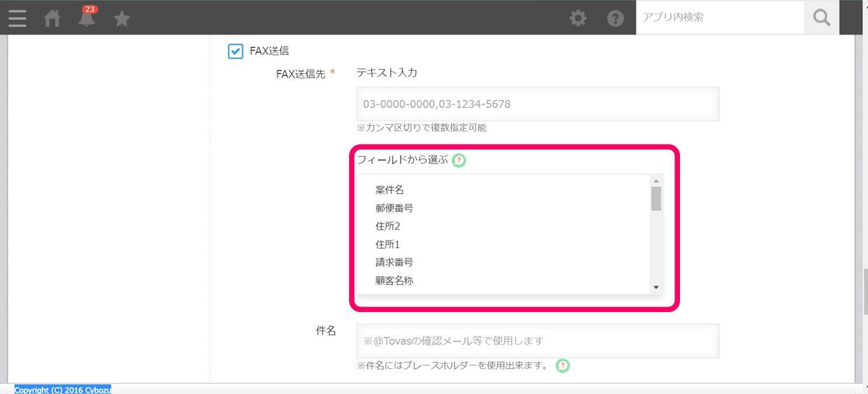
Task: Click the magnifying glass search icon
Action: (x=821, y=17)
